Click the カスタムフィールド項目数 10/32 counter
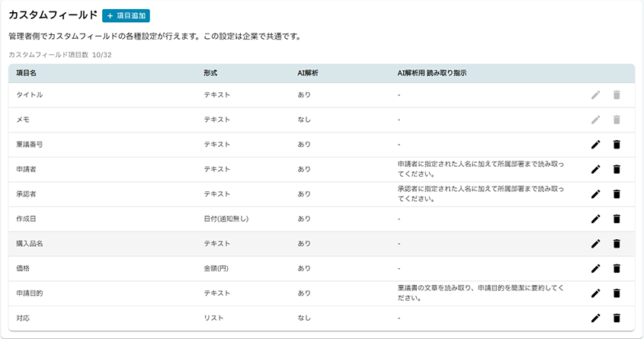Viewport: 644px width, 339px height. click(60, 55)
